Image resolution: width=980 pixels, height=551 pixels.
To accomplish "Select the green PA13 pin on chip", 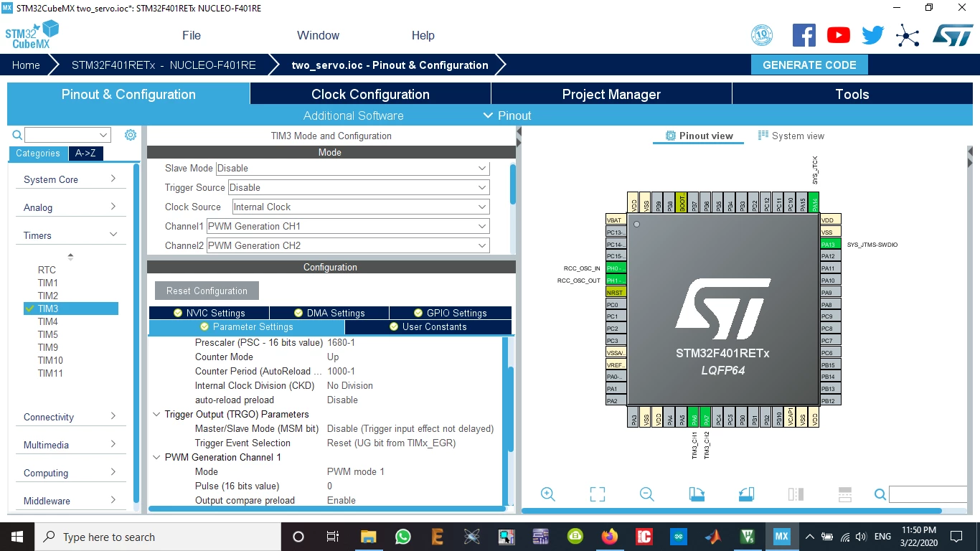I will 830,244.
